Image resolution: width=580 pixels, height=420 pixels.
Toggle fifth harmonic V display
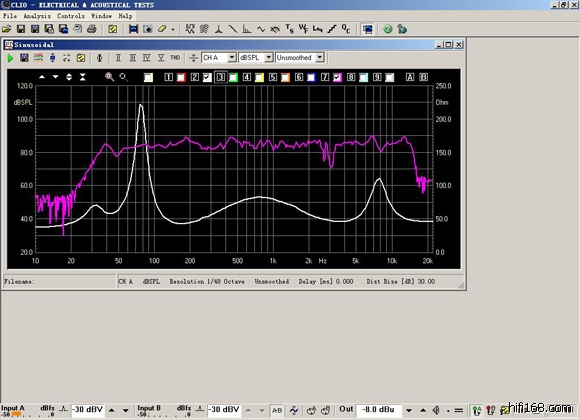click(x=161, y=58)
